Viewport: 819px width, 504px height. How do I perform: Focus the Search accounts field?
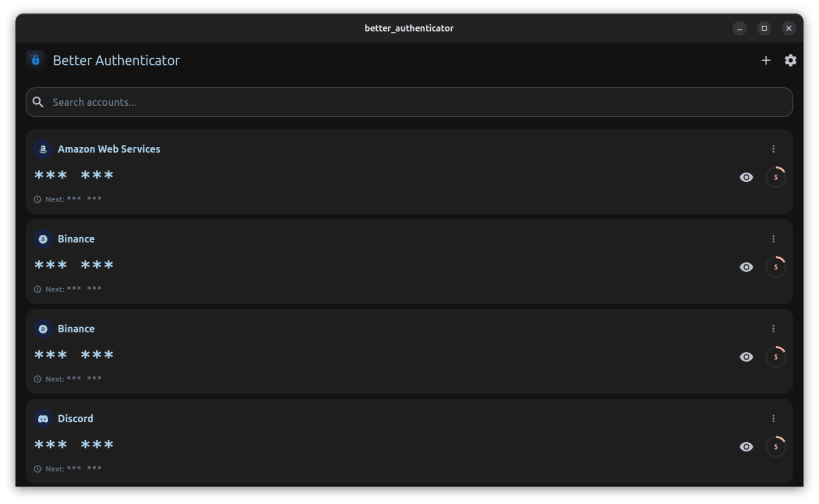[409, 102]
